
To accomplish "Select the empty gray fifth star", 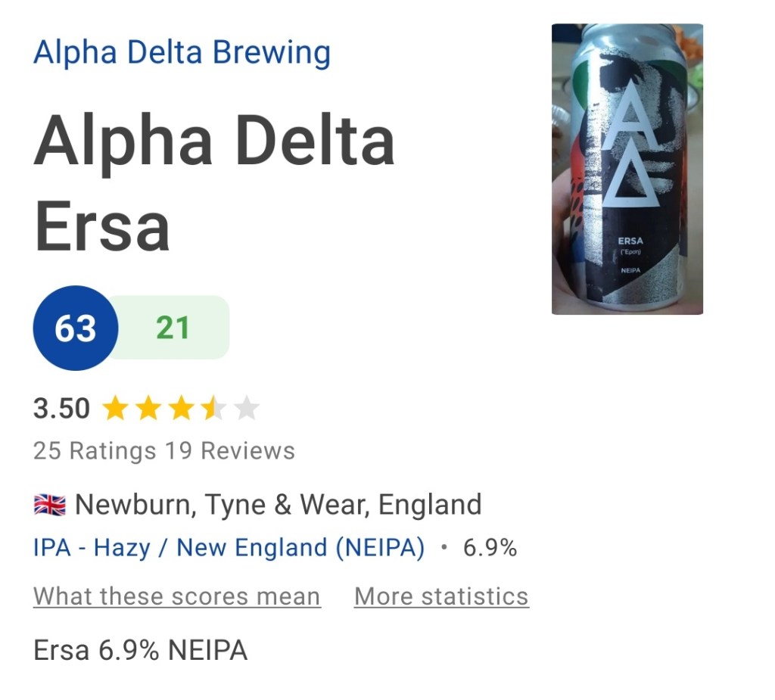I will pos(247,409).
